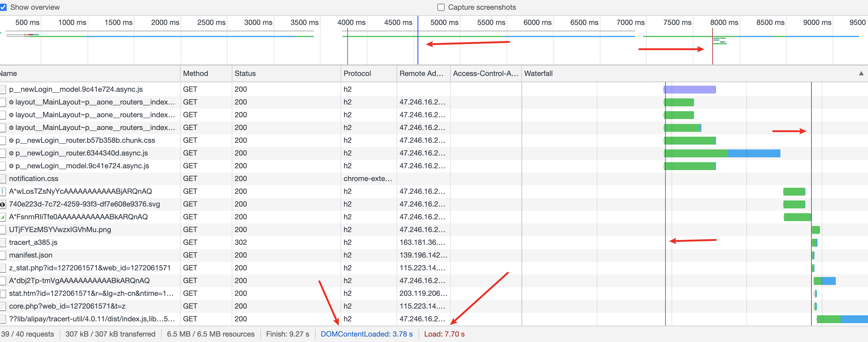Screen dimensions: 868x342
Task: Click gear icon beside p__newLogin__router.6344340d.async.js
Action: click(11, 153)
